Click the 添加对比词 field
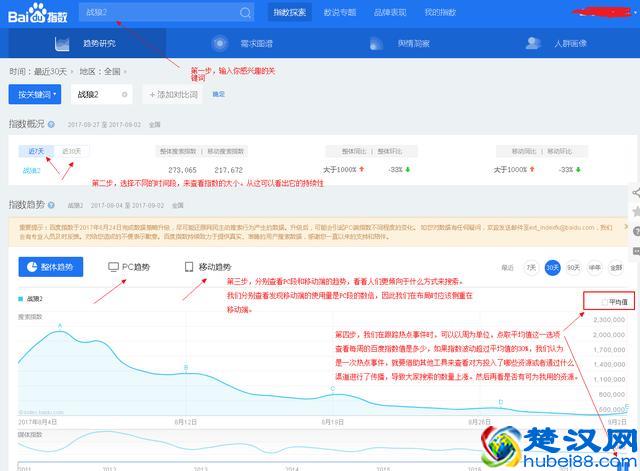 point(172,94)
